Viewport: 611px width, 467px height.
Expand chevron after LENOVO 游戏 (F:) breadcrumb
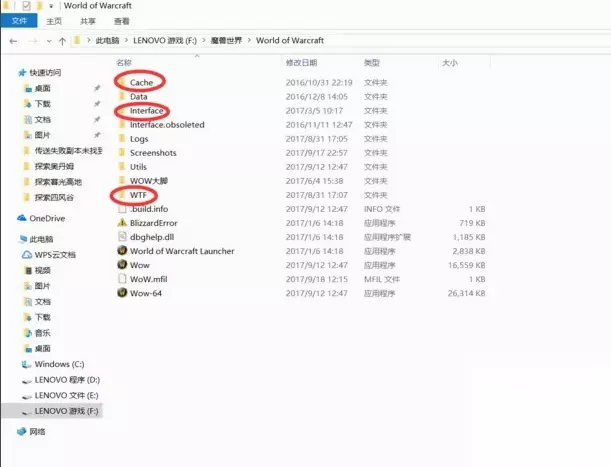point(204,40)
